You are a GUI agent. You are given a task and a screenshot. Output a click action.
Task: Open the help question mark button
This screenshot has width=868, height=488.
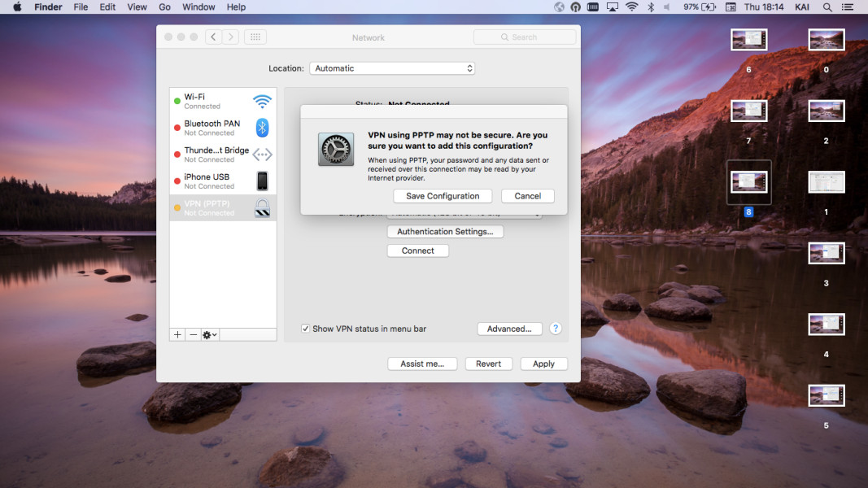pyautogui.click(x=556, y=329)
